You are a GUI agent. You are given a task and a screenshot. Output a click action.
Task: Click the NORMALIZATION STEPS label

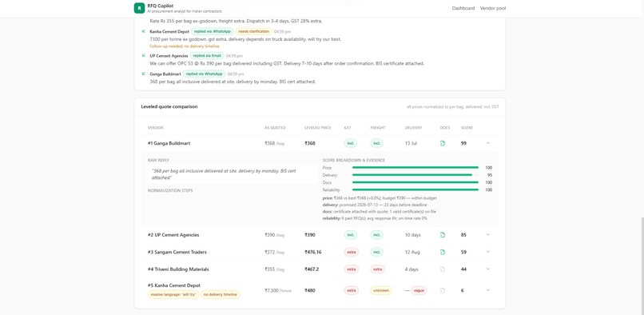tap(170, 190)
